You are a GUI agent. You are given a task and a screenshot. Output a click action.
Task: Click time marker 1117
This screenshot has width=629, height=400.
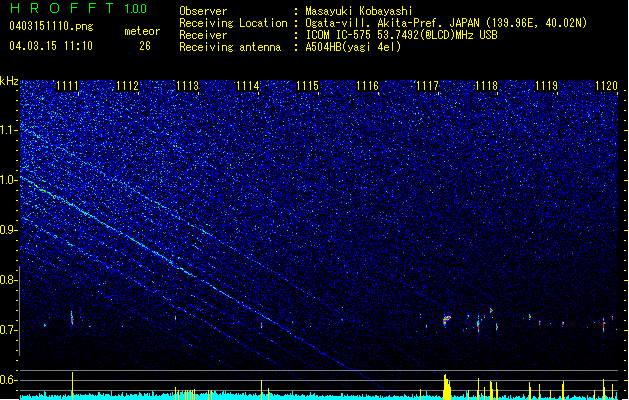click(427, 86)
